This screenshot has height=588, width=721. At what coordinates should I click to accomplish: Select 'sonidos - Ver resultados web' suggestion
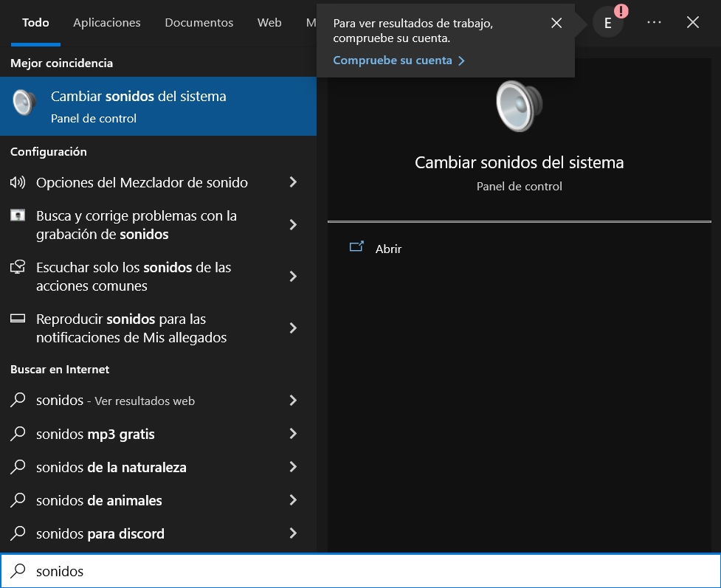coord(115,401)
